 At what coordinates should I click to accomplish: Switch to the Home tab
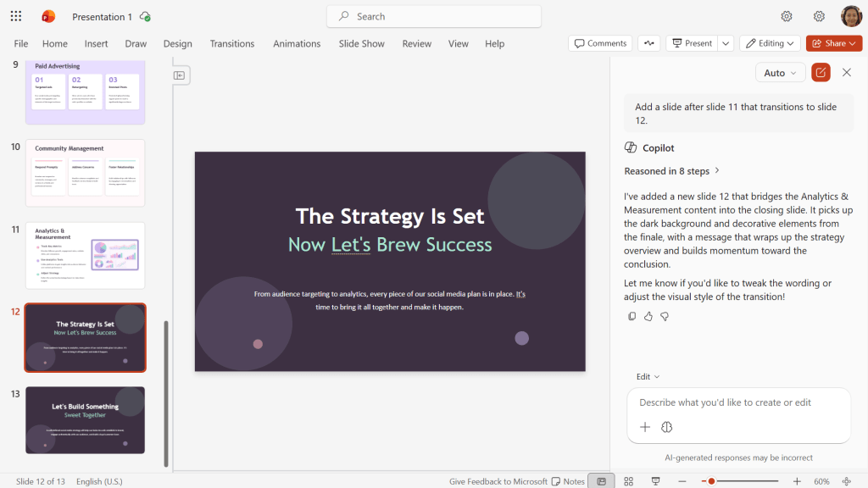tap(55, 44)
